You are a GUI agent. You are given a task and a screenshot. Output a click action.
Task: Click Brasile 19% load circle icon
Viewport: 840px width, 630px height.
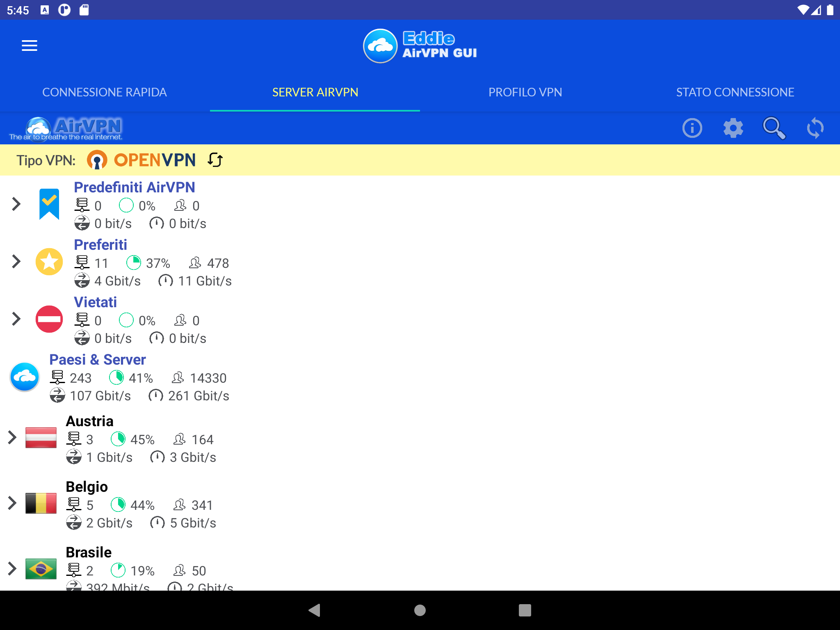click(x=118, y=570)
